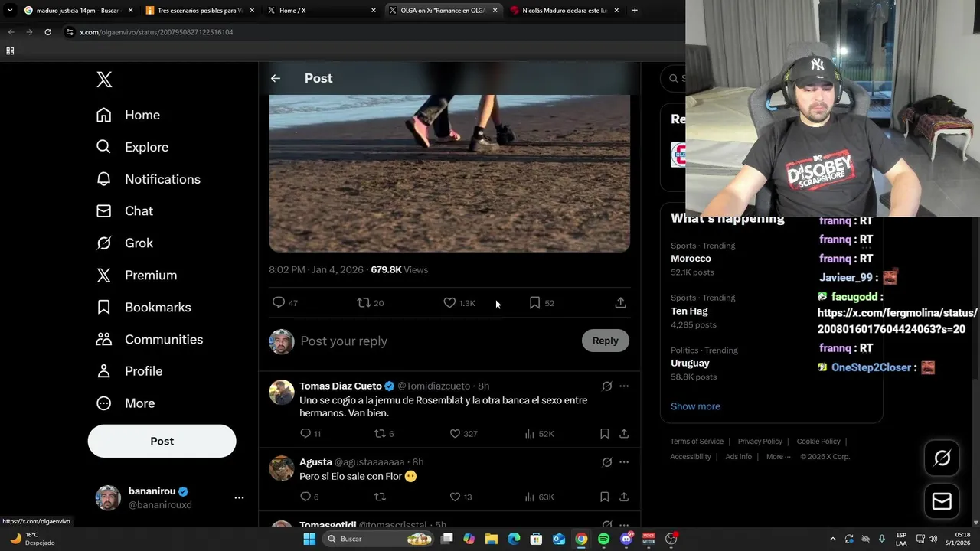980x551 pixels.
Task: Expand the footer More… menu
Action: (x=779, y=457)
